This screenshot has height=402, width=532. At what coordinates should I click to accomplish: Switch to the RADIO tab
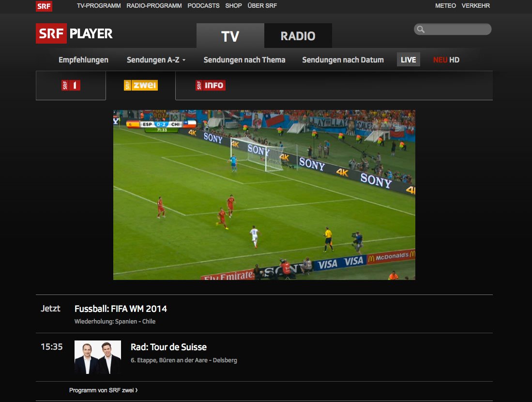click(298, 36)
